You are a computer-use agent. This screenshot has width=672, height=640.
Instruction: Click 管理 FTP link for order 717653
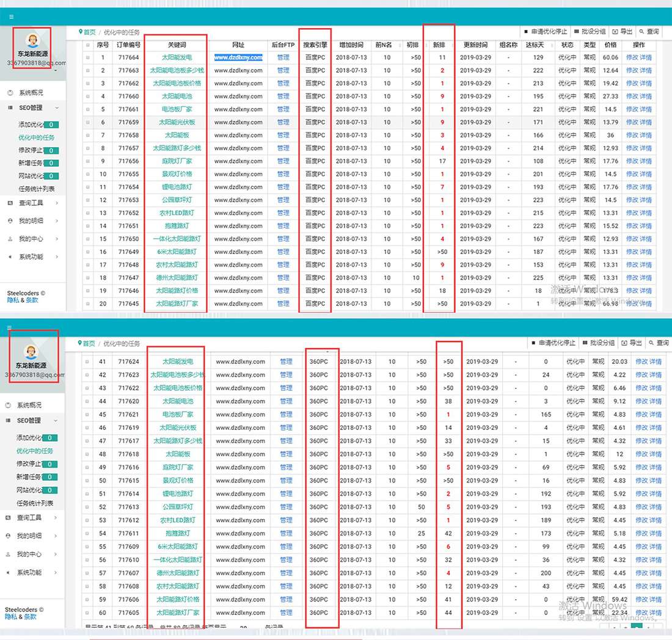283,200
